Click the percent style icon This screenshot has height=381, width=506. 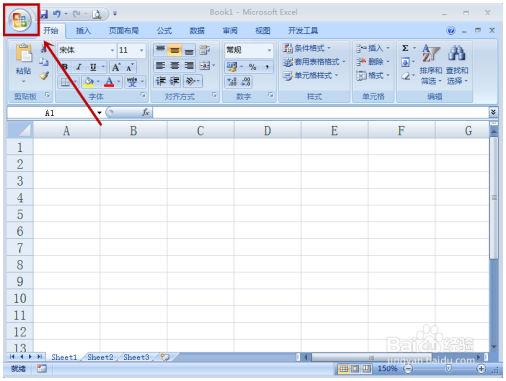point(252,67)
